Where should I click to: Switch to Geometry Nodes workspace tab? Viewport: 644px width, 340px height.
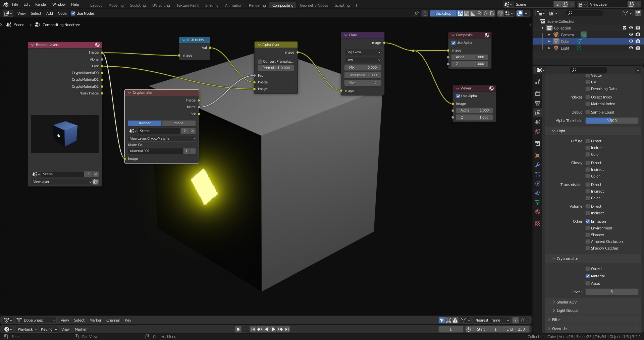[314, 5]
